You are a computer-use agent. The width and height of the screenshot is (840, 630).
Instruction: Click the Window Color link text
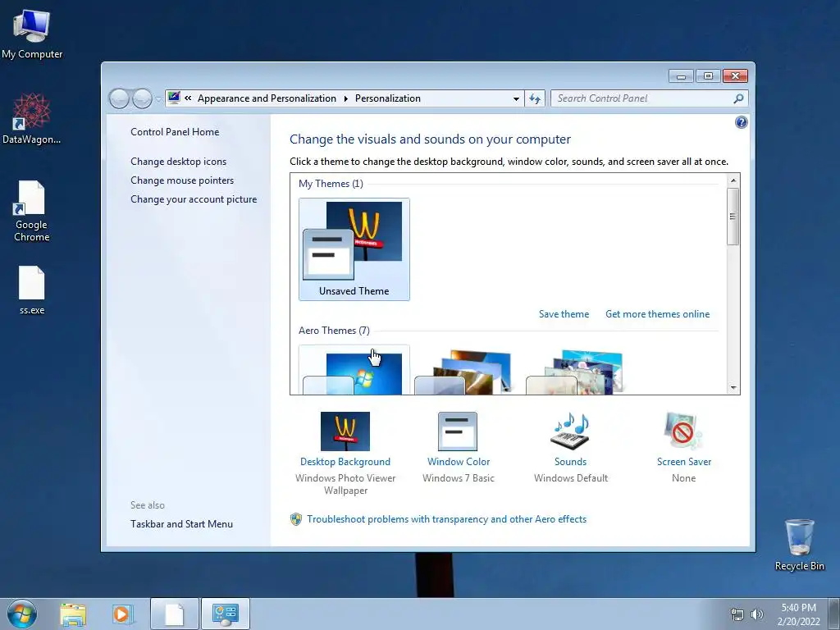click(x=459, y=461)
